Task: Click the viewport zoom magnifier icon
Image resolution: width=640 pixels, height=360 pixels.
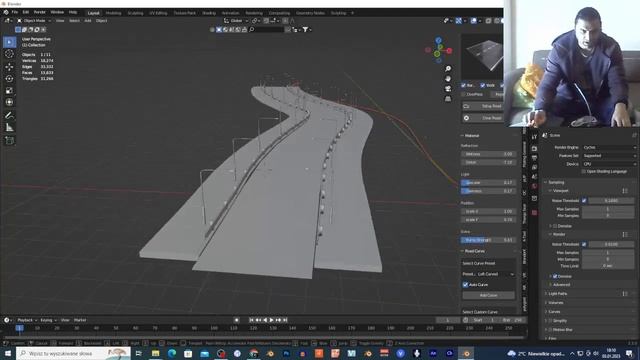Action: tap(448, 69)
